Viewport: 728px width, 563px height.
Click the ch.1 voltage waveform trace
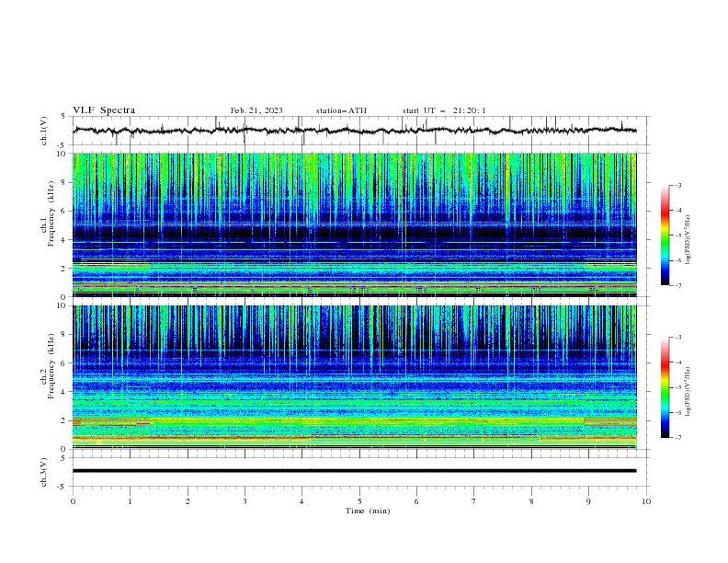coord(354,131)
